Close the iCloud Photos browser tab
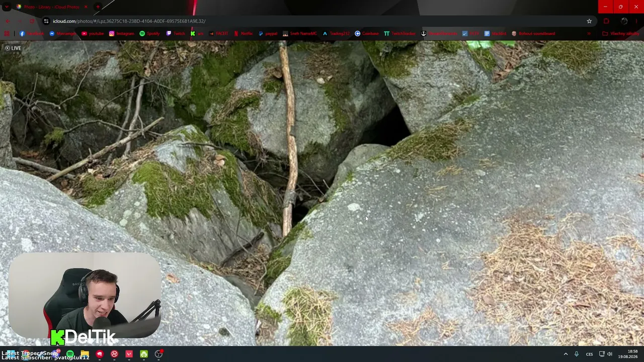 pyautogui.click(x=86, y=7)
